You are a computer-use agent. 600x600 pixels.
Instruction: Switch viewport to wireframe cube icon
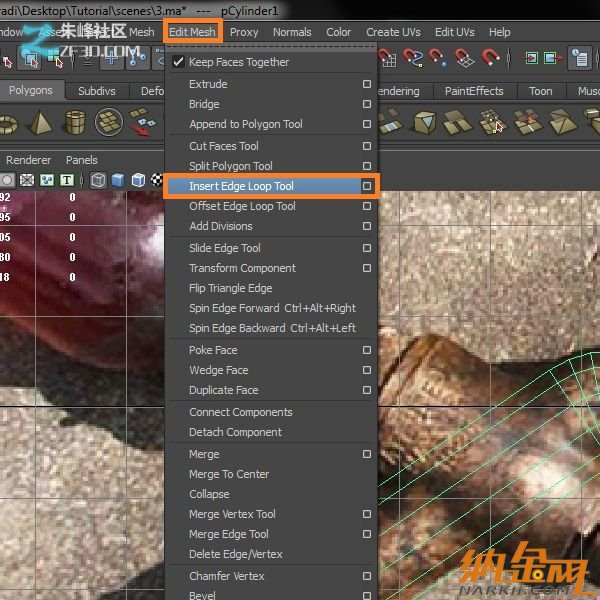98,180
